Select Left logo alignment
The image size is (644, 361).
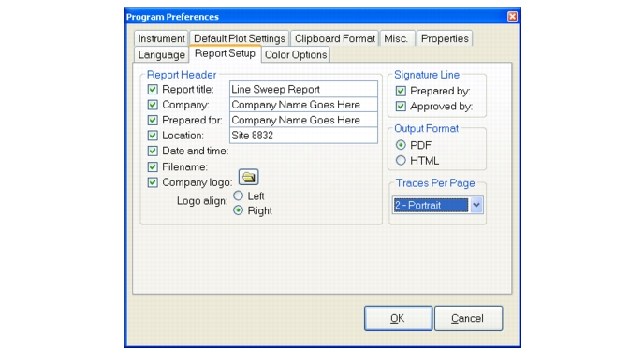click(238, 195)
